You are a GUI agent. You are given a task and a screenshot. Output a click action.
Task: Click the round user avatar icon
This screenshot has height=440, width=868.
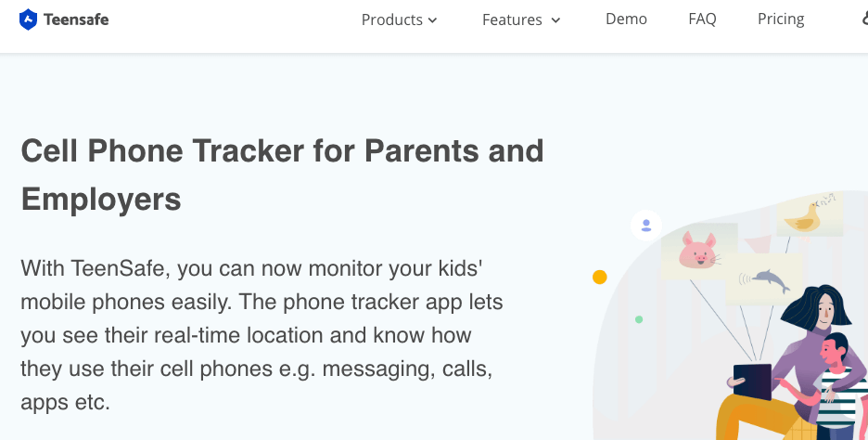[645, 225]
